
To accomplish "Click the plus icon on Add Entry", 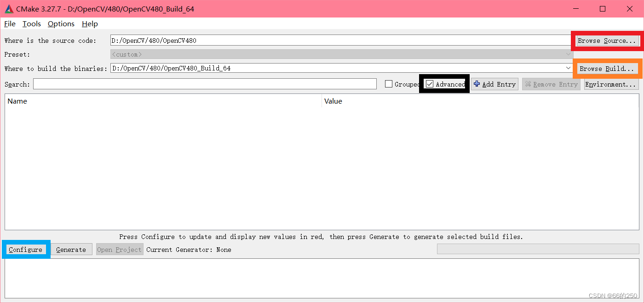I will pos(477,84).
